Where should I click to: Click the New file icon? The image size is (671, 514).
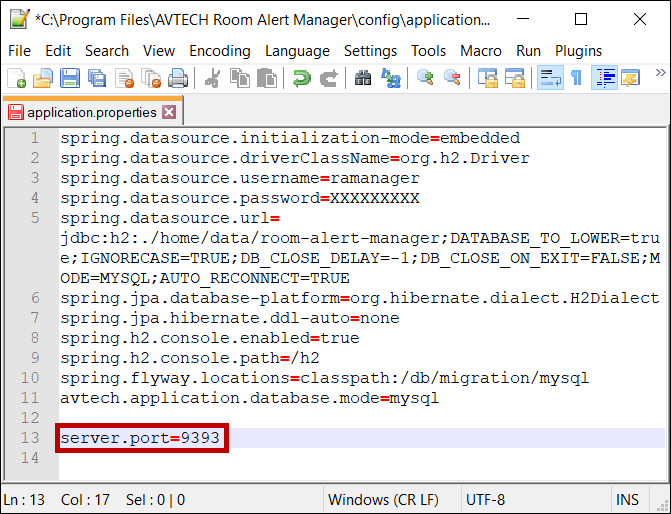tap(16, 78)
